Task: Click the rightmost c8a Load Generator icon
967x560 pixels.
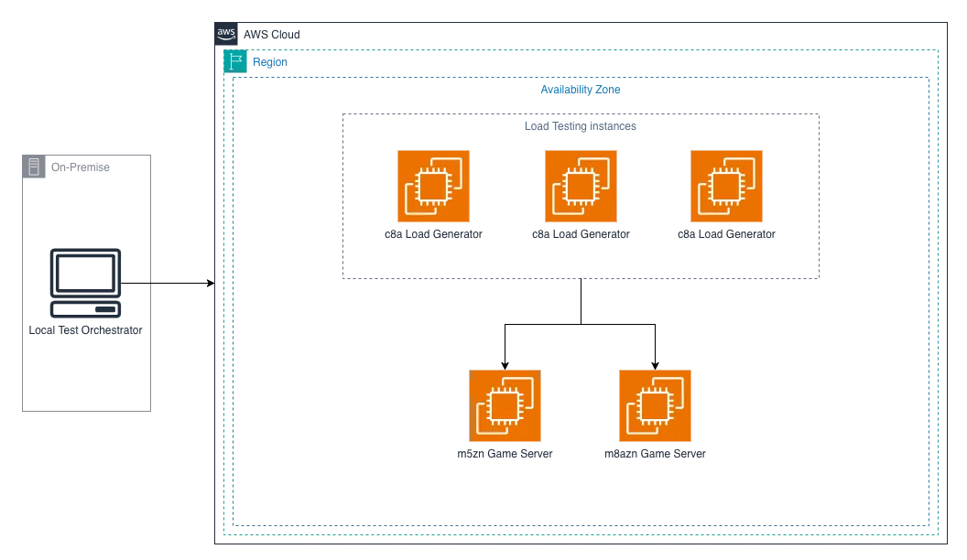Action: (x=726, y=186)
